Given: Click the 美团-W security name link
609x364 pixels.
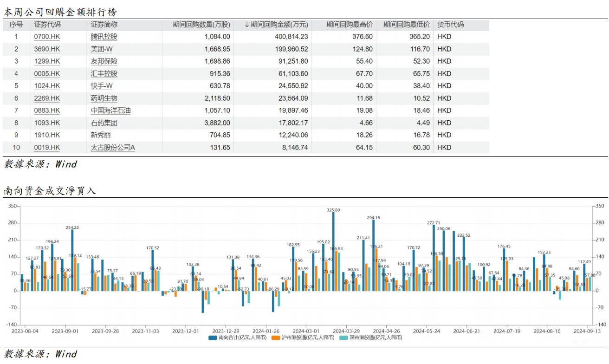Looking at the screenshot, I should click(101, 49).
